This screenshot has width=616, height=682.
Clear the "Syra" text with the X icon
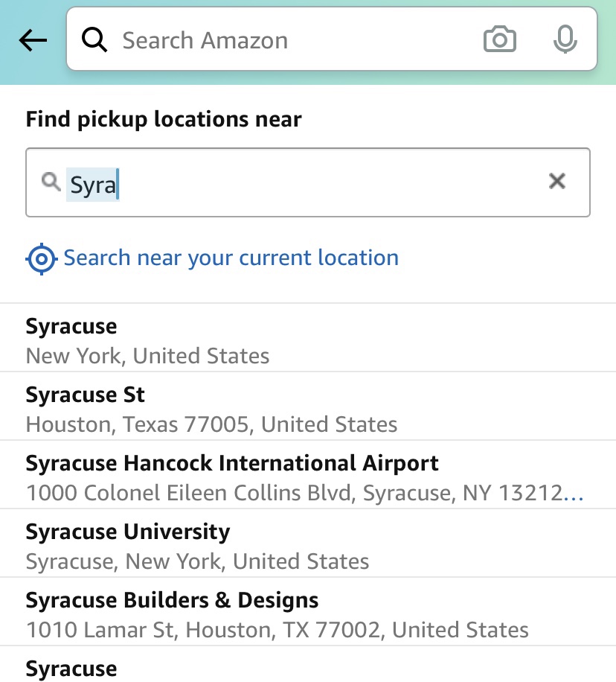556,181
